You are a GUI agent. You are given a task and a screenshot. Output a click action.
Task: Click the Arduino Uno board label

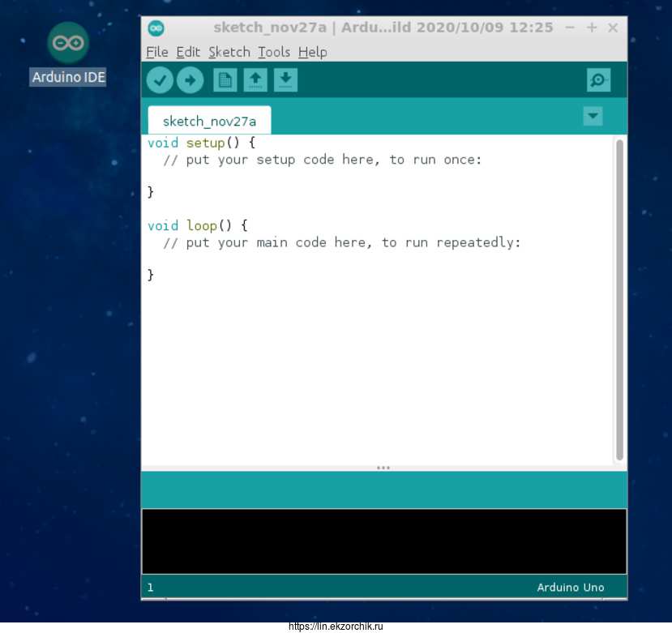click(570, 588)
